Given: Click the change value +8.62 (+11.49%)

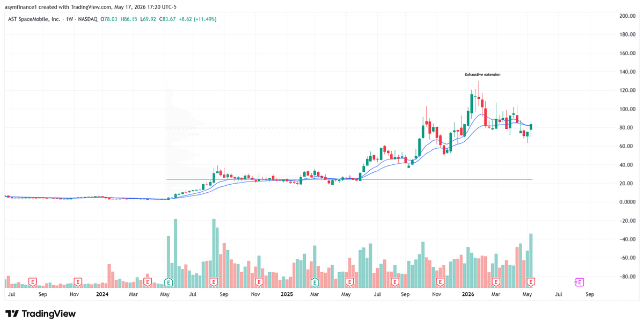Looking at the screenshot, I should click(197, 19).
